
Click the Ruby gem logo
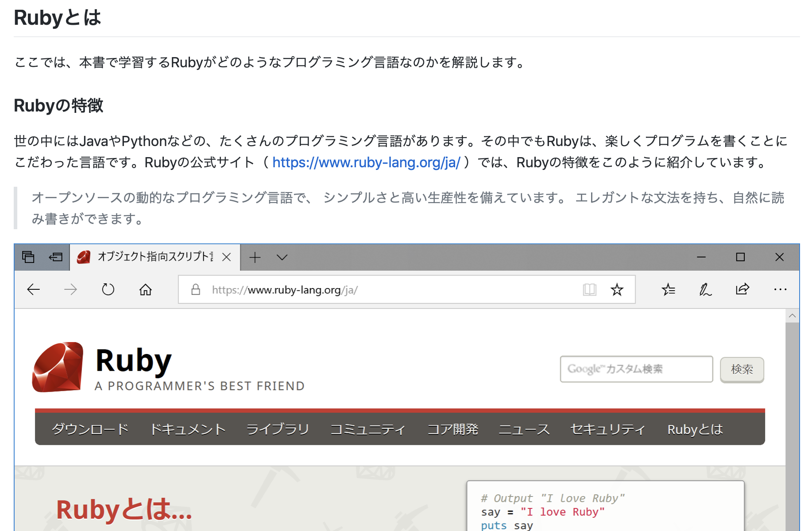(58, 367)
